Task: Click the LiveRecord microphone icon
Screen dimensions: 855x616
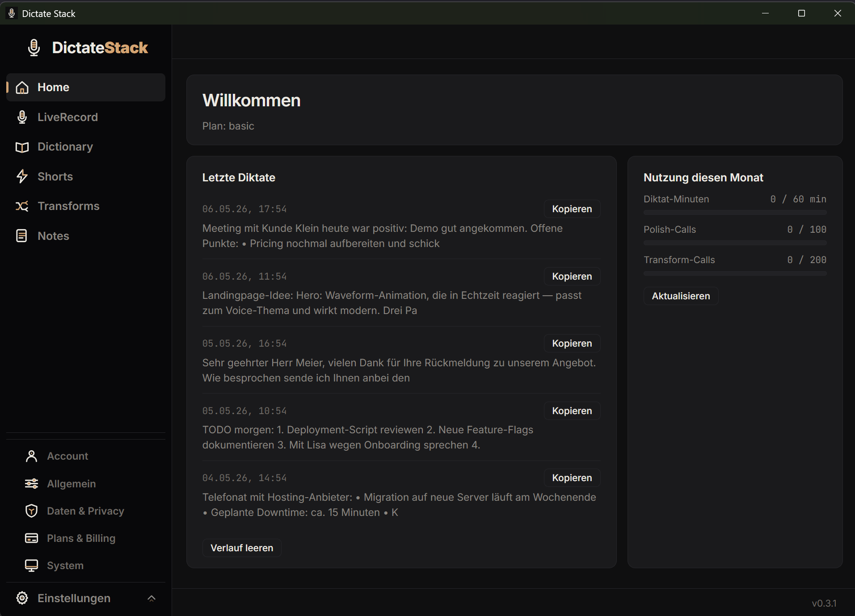Action: tap(22, 117)
